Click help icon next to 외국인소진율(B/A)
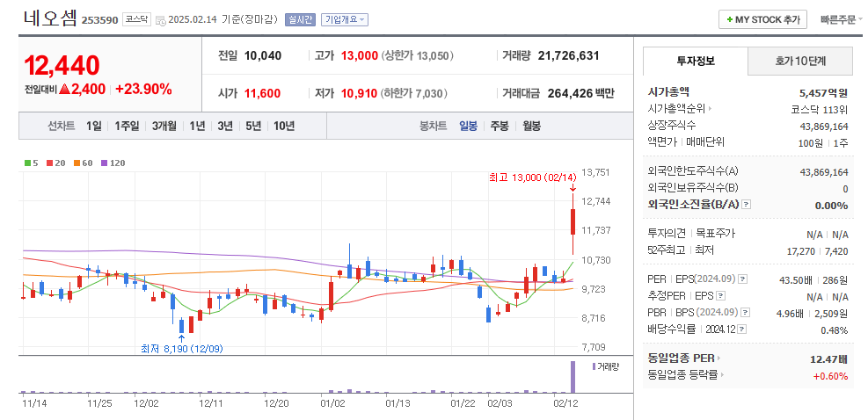Image resolution: width=868 pixels, height=420 pixels. pos(747,205)
